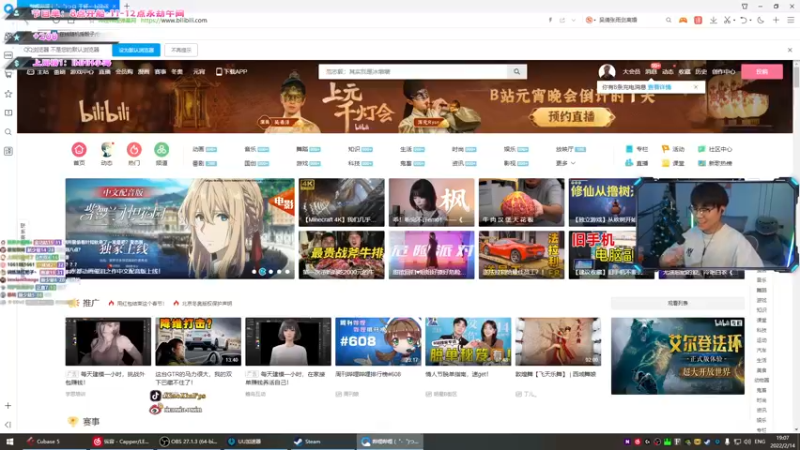This screenshot has width=800, height=450.
Task: Open the screenshot scissors tool
Action: tap(728, 20)
